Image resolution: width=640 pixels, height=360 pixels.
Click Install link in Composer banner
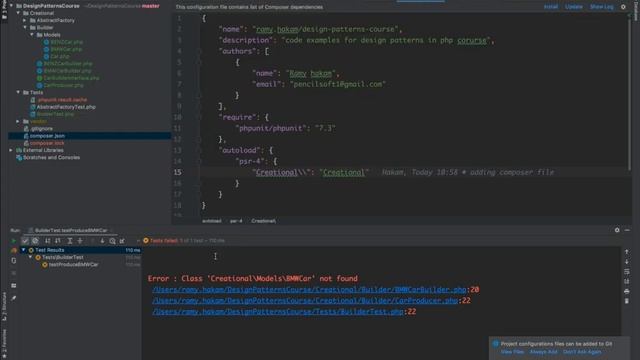point(551,7)
